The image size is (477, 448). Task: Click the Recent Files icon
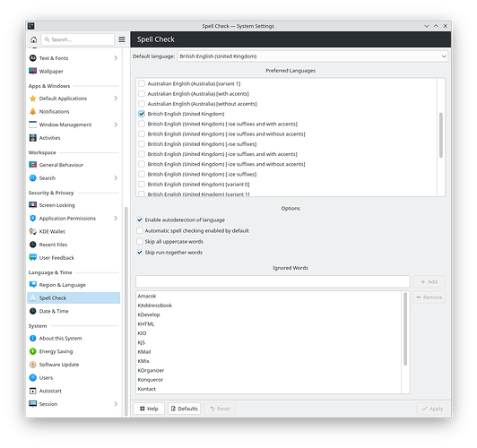33,245
